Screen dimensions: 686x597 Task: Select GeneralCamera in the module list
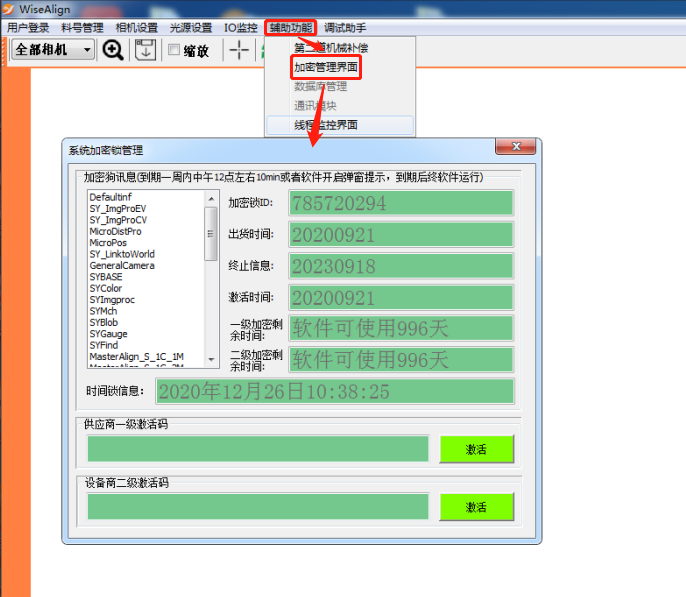pos(122,265)
